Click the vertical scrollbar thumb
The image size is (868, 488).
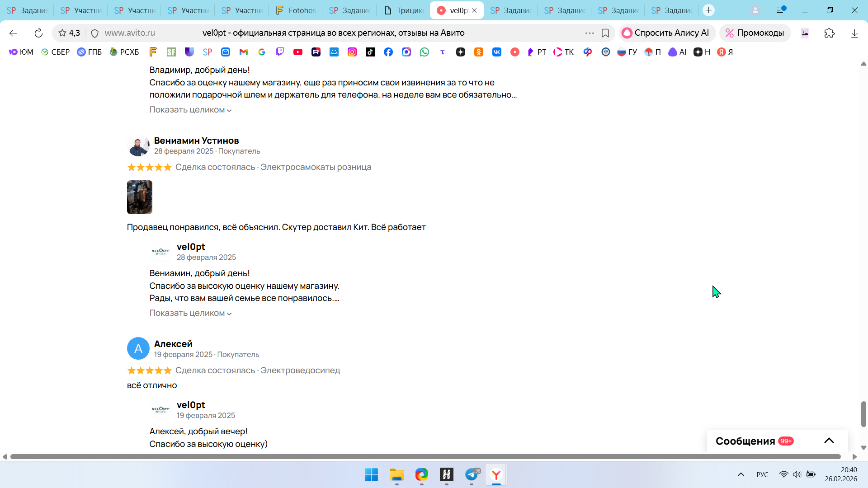(x=863, y=413)
